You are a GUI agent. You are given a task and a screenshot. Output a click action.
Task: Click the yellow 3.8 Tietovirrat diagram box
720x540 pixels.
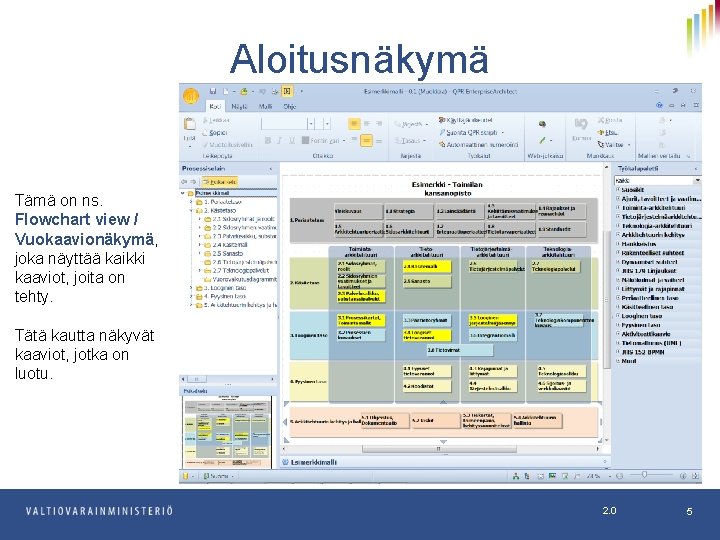(x=460, y=350)
